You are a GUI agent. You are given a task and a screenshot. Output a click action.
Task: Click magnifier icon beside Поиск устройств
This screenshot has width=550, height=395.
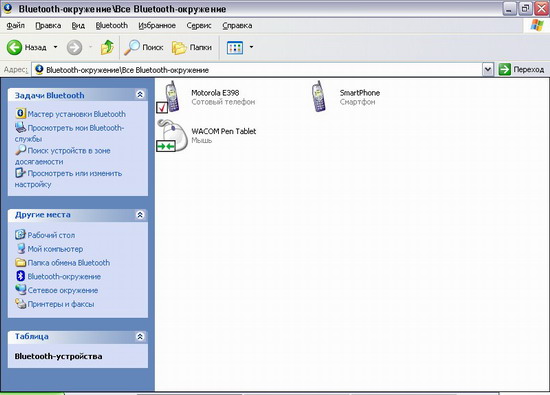(x=20, y=150)
